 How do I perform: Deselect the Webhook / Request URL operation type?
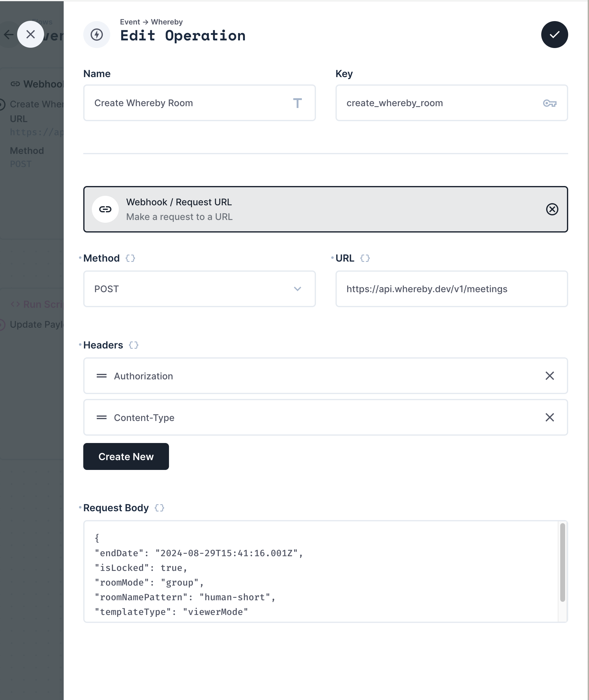point(552,209)
